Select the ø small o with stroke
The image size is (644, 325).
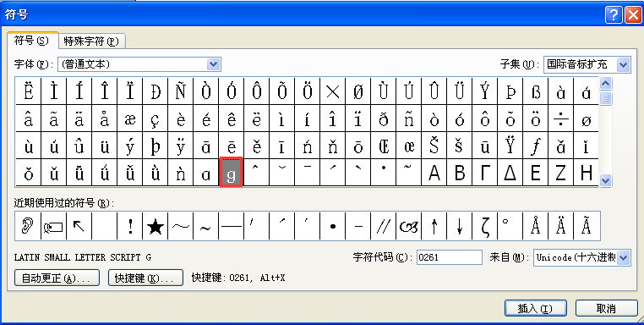[x=586, y=118]
